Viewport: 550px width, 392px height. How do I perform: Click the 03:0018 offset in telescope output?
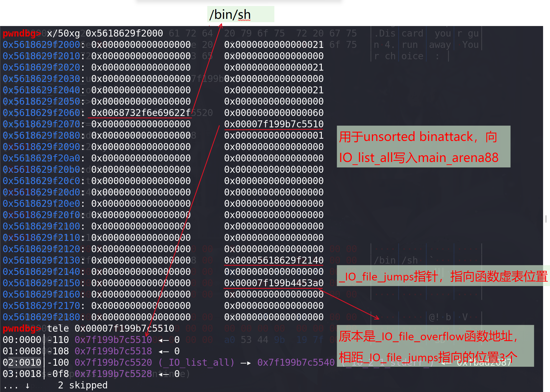pos(22,374)
